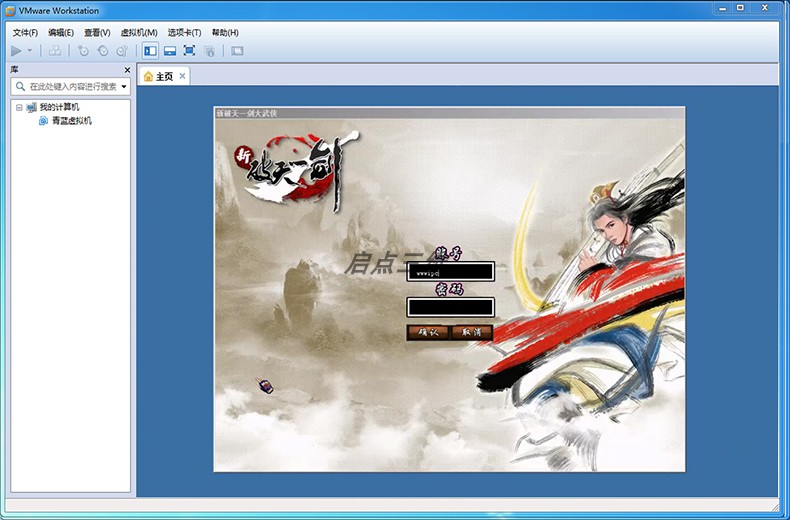Viewport: 790px width, 520px height.
Task: Open the power options dropdown arrow
Action: coord(29,51)
